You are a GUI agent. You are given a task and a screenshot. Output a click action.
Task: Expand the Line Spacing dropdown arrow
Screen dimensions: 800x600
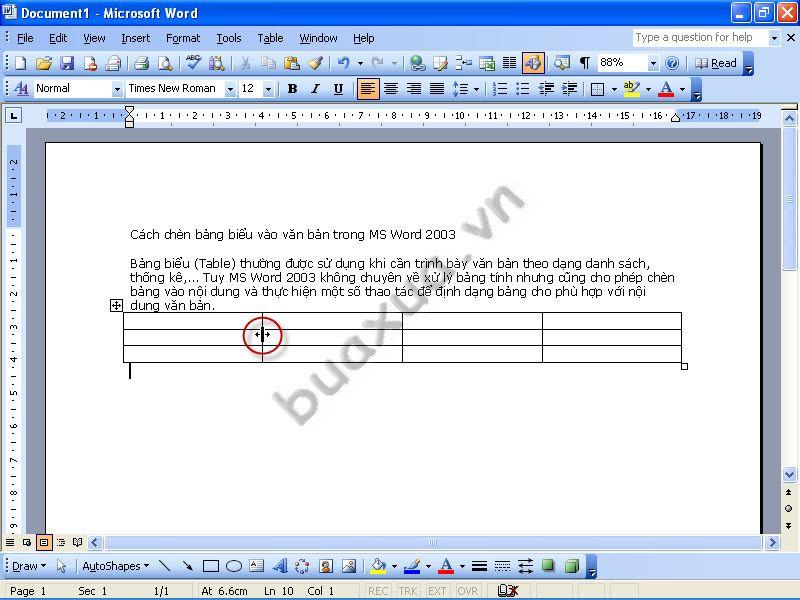click(477, 89)
